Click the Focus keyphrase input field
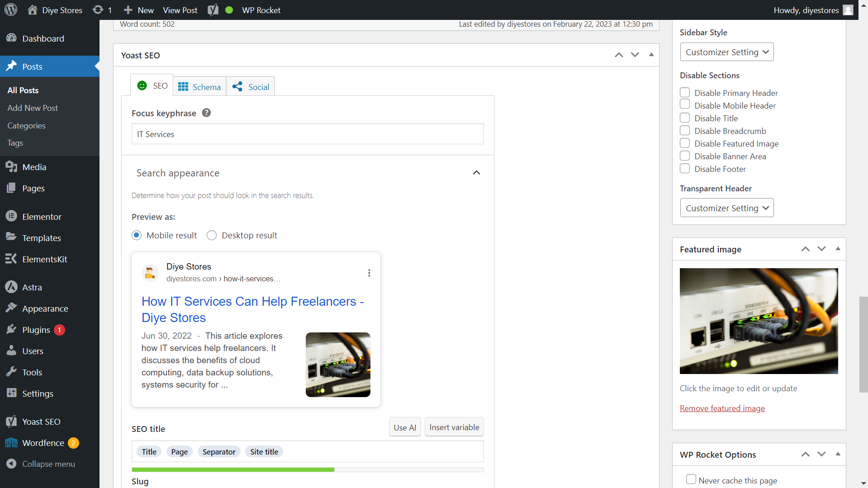Viewport: 868px width, 488px height. 308,134
